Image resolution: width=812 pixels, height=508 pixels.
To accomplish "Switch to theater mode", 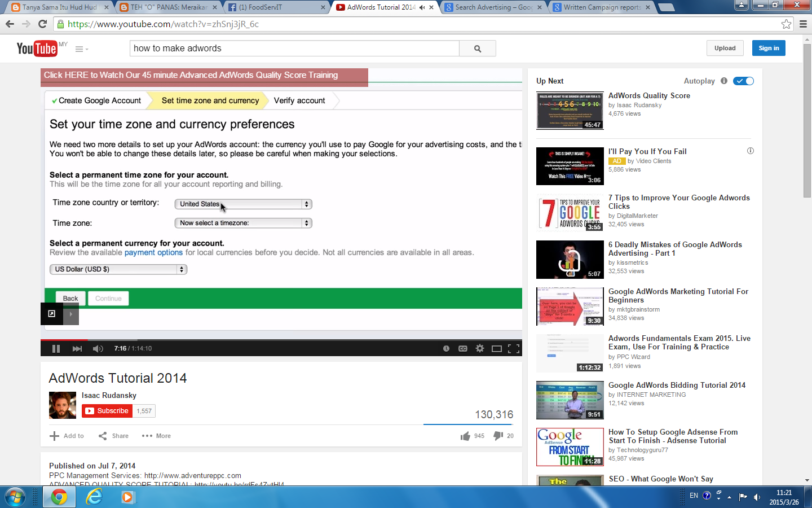I will tap(497, 349).
